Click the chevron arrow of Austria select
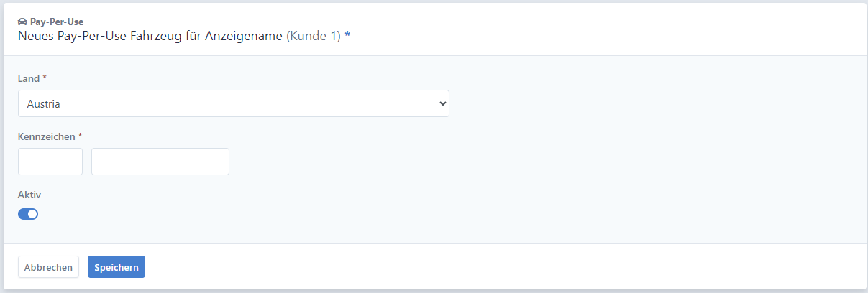Image resolution: width=868 pixels, height=293 pixels. 442,103
